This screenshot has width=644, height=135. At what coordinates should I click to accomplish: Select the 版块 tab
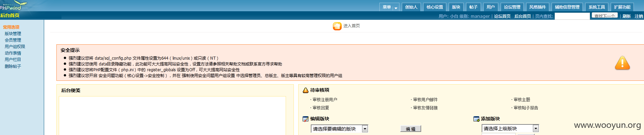click(x=456, y=7)
